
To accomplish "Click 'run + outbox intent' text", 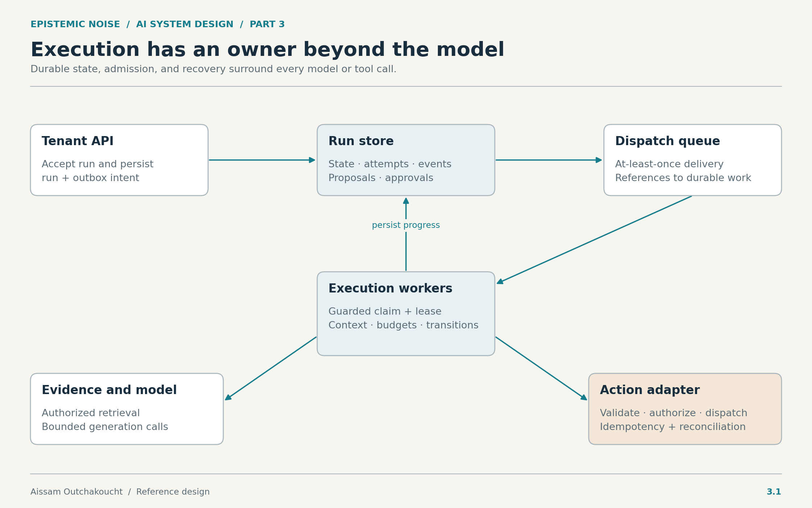I will click(x=90, y=178).
